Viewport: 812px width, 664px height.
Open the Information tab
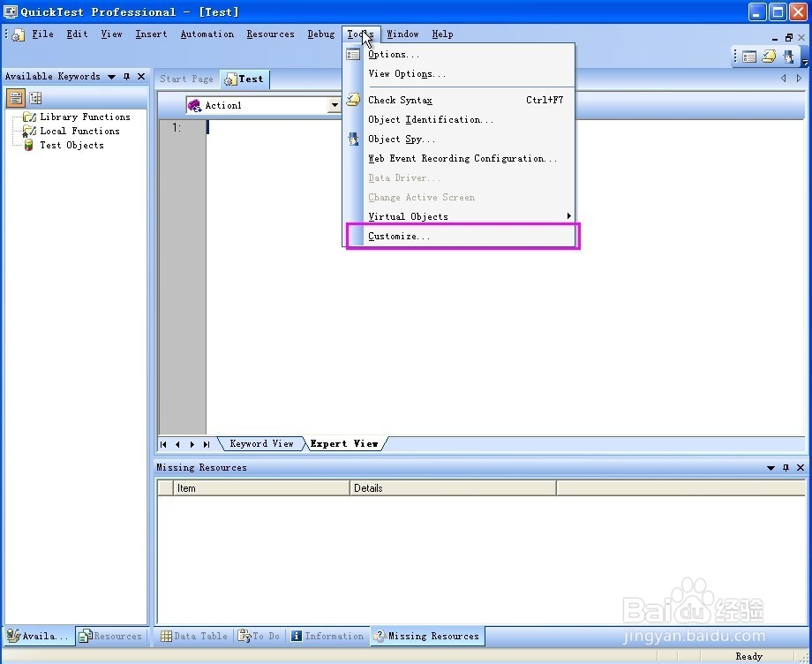pyautogui.click(x=327, y=636)
